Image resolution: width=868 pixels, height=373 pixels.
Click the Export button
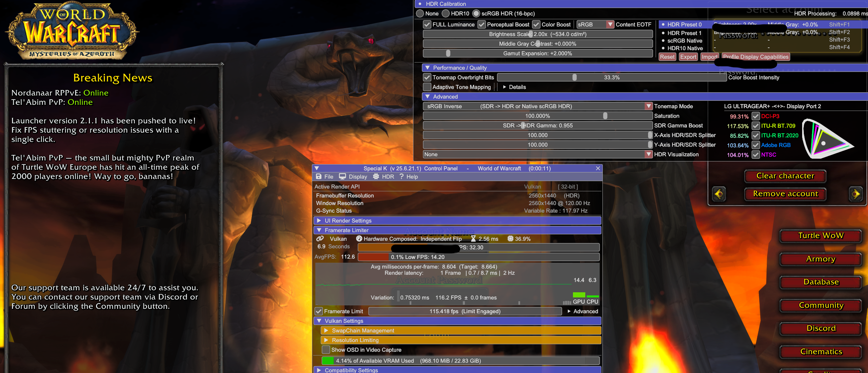coord(688,57)
